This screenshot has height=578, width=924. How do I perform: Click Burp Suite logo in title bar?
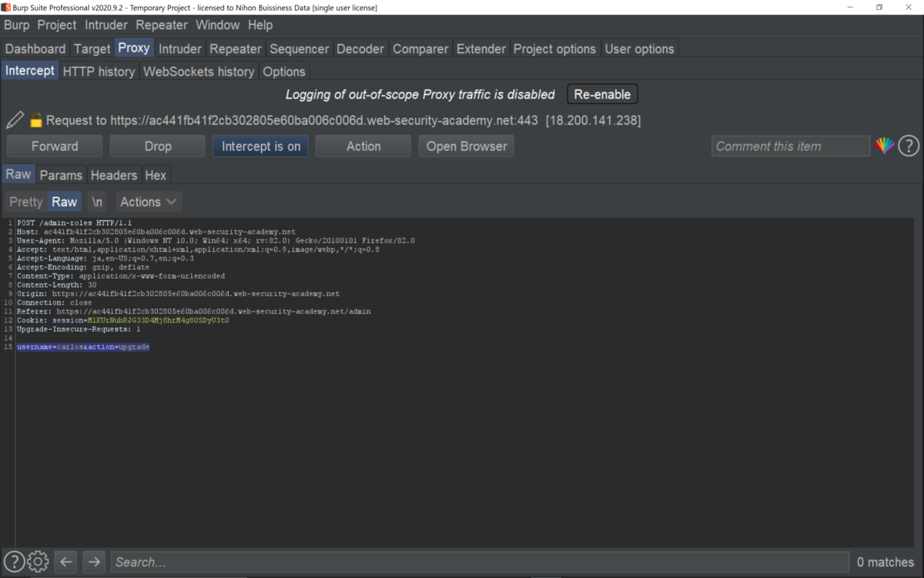click(x=6, y=7)
